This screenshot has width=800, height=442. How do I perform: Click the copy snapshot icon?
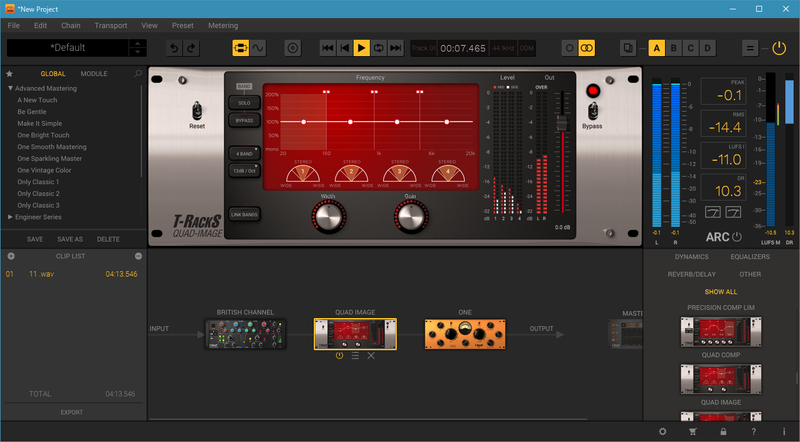click(628, 48)
